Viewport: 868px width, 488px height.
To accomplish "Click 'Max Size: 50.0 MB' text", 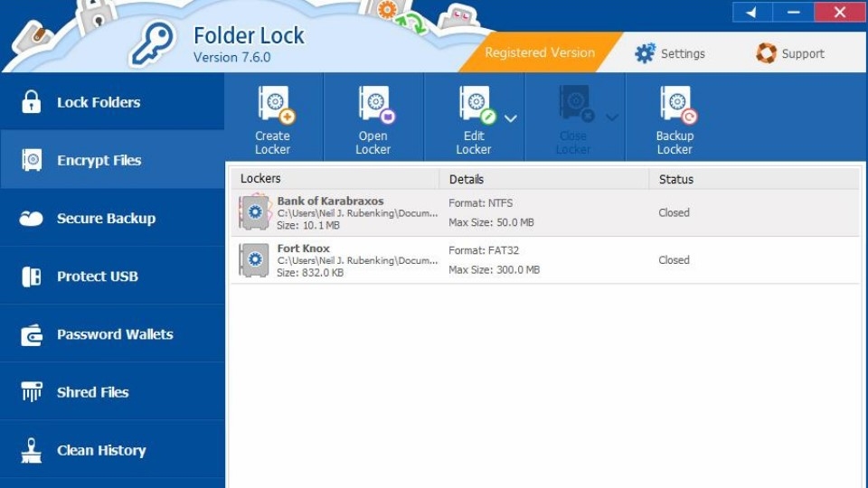I will click(x=491, y=222).
